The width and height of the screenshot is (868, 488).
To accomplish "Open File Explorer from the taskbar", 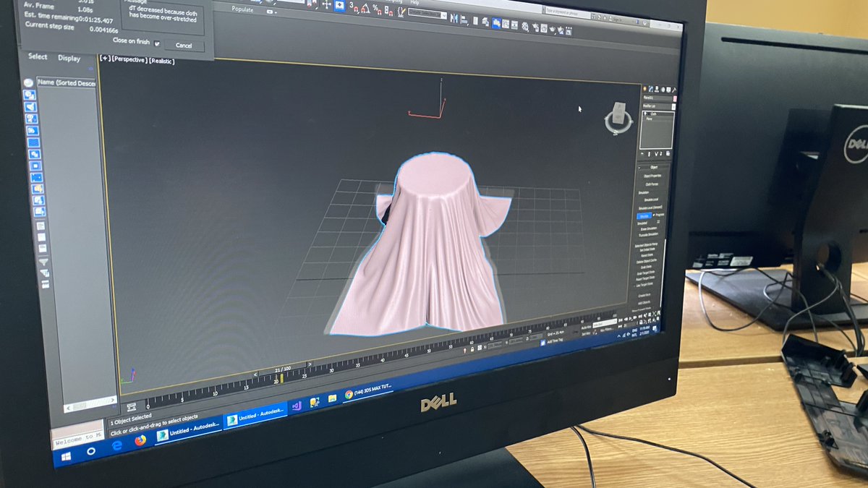I will pos(332,398).
